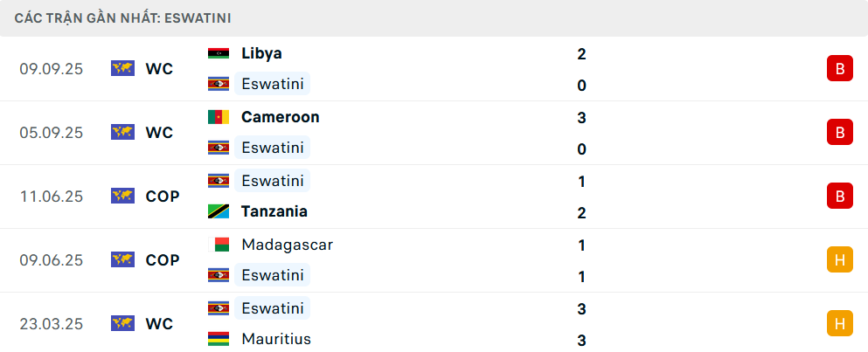Select the Tanzania team name
This screenshot has height=352, width=868.
coord(274,211)
